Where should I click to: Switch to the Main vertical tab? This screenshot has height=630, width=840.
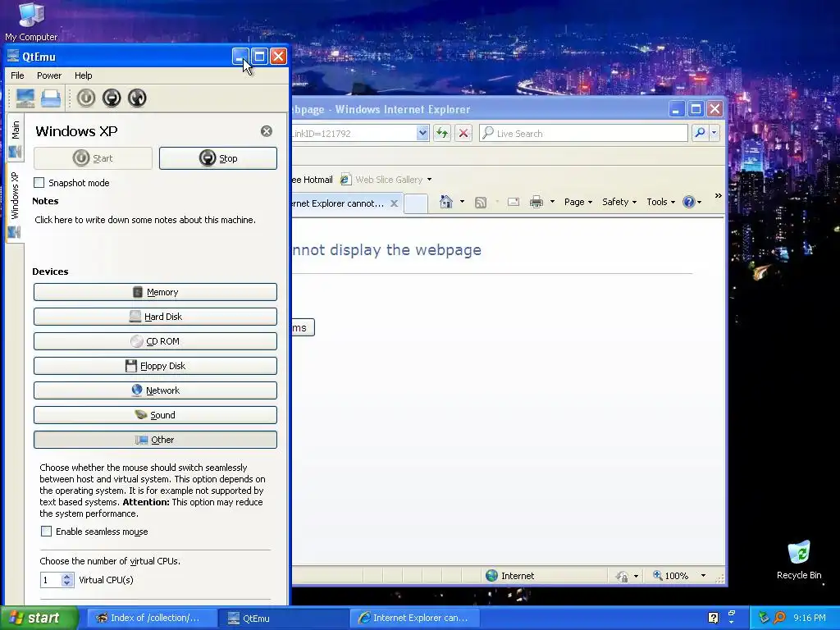click(15, 138)
